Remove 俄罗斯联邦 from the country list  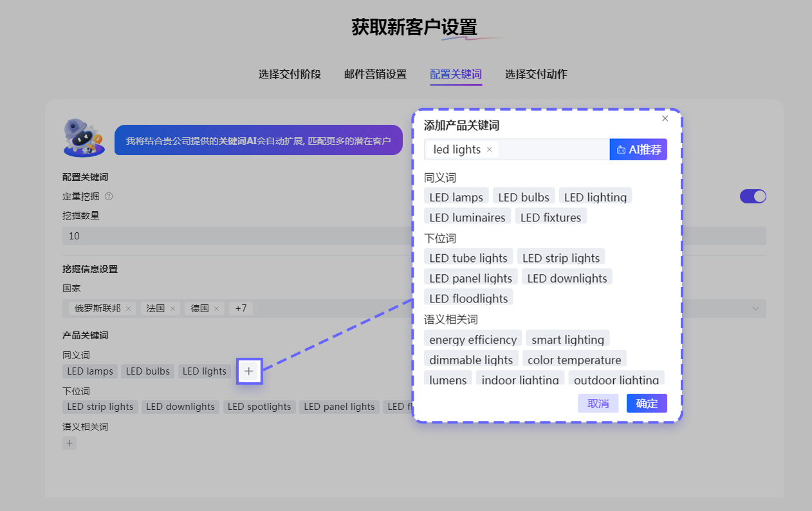128,309
